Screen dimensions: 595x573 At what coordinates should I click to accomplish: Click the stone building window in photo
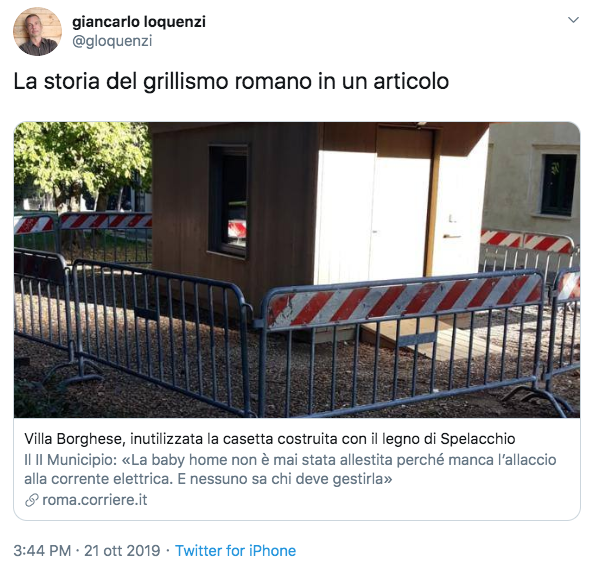559,185
